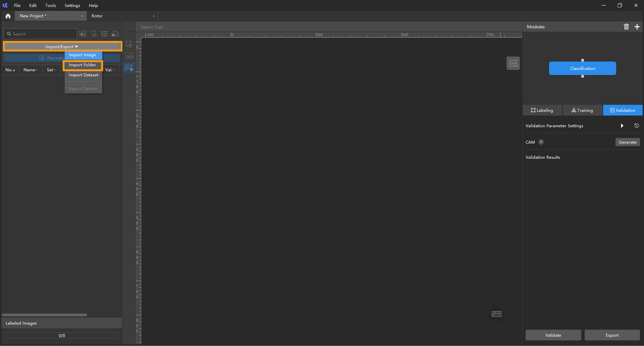Sort list by the Name column dropdown
The height and width of the screenshot is (346, 644).
coord(31,70)
